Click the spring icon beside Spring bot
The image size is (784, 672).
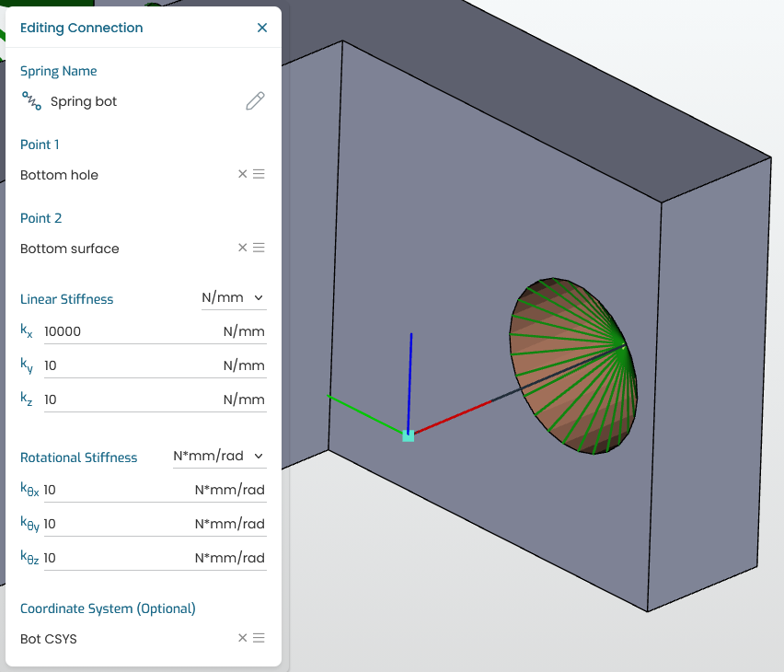31,100
